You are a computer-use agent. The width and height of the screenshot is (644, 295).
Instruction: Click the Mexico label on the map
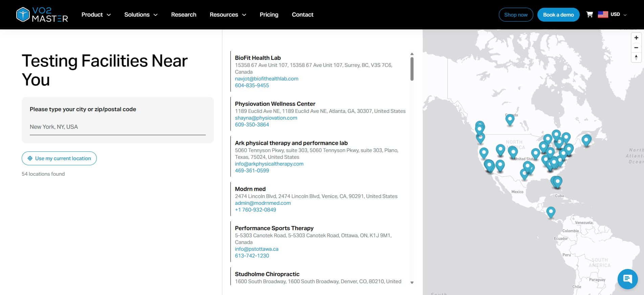coord(517,192)
